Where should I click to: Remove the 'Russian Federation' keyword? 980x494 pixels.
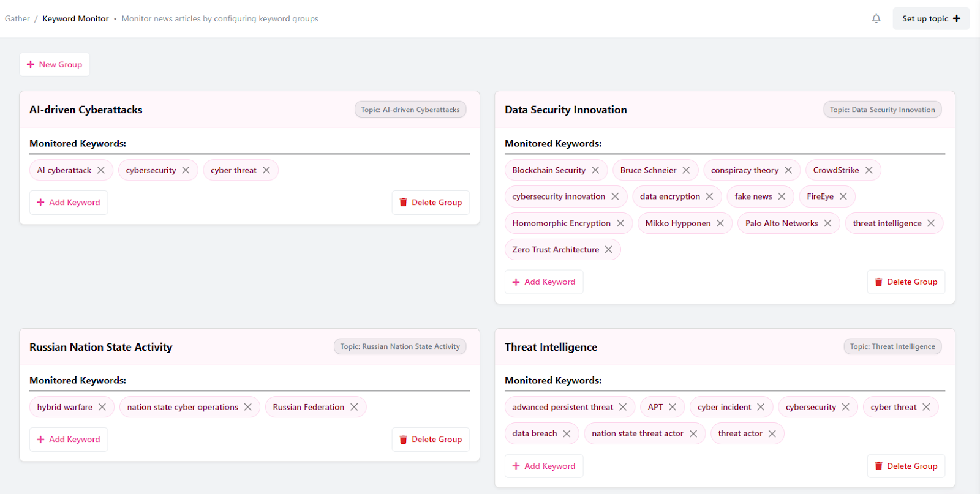(x=354, y=407)
